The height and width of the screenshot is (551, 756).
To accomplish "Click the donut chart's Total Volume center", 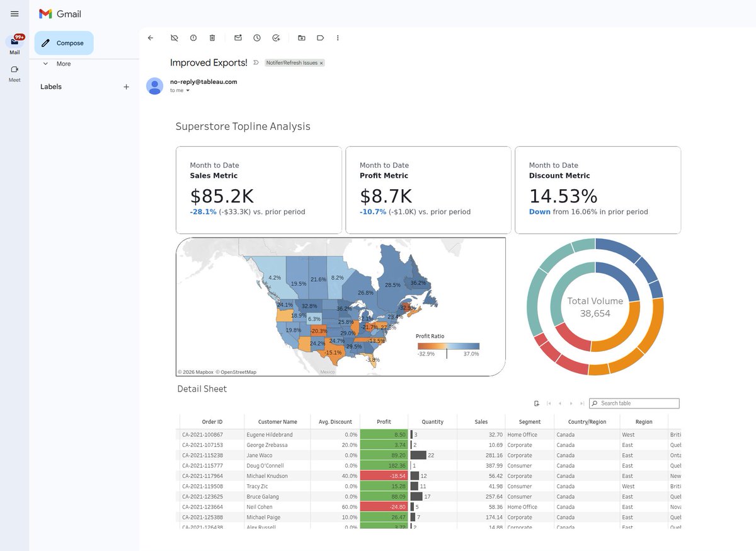I will point(595,307).
